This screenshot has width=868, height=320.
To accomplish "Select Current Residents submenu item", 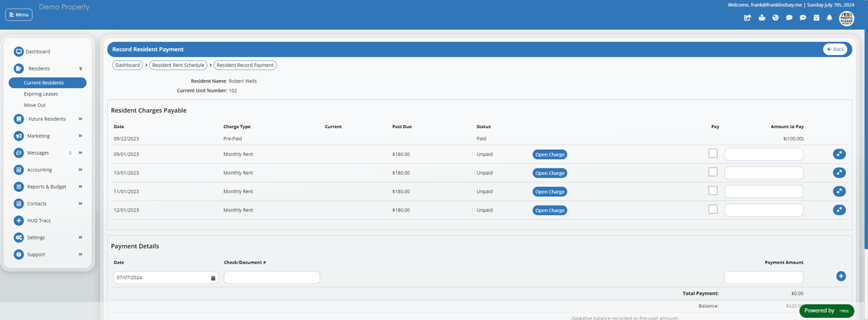I will pyautogui.click(x=47, y=83).
